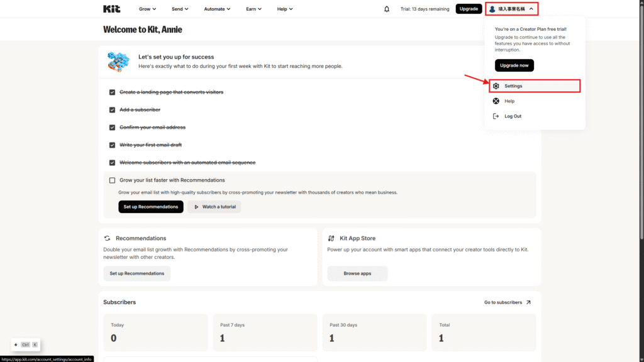Click the Kit App Store heading icon
The image size is (644, 362).
[331, 238]
